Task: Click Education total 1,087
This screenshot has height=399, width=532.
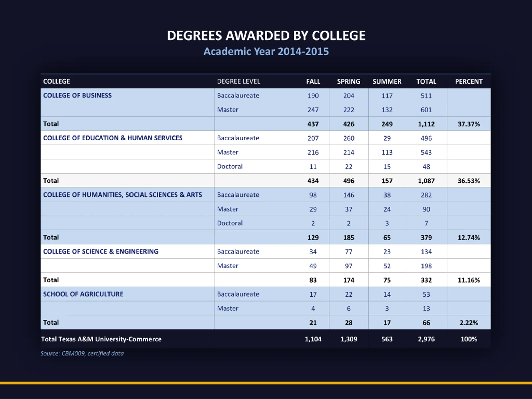Action: (x=426, y=181)
